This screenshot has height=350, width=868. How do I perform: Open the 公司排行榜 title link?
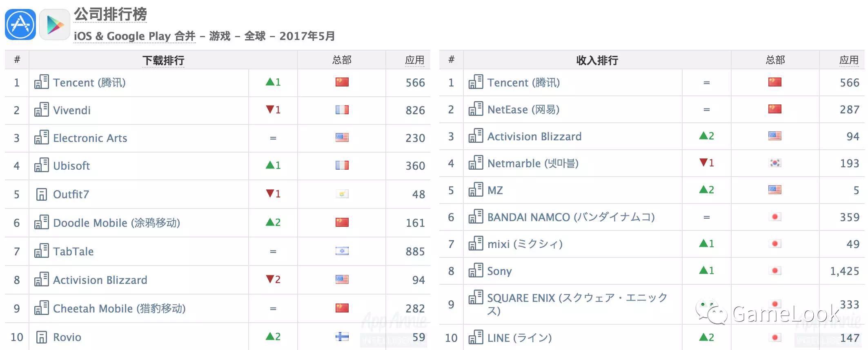(x=110, y=14)
